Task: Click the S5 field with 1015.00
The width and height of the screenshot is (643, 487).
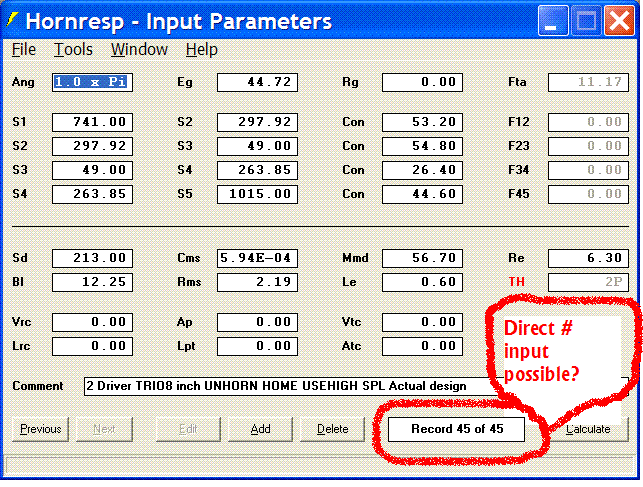Action: [258, 194]
